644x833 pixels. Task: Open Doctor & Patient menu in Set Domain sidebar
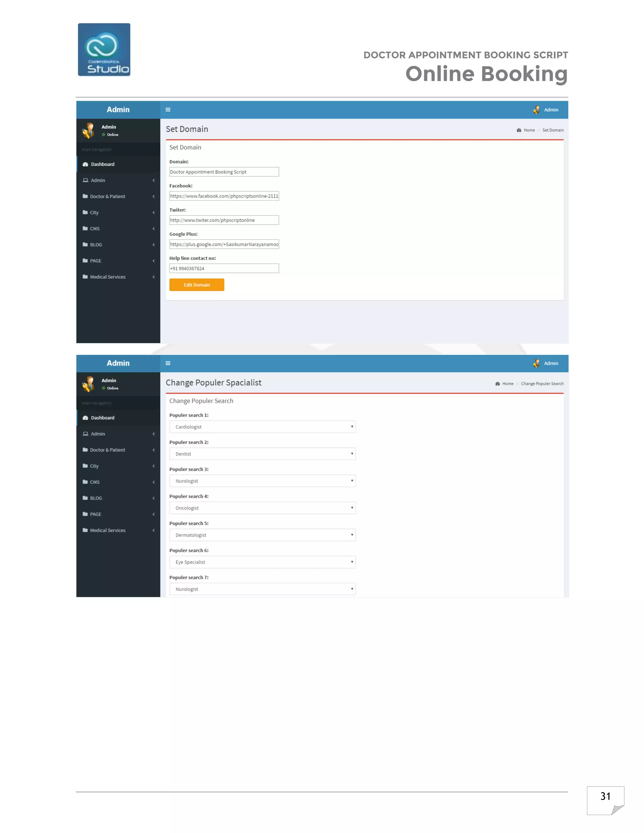pyautogui.click(x=118, y=196)
